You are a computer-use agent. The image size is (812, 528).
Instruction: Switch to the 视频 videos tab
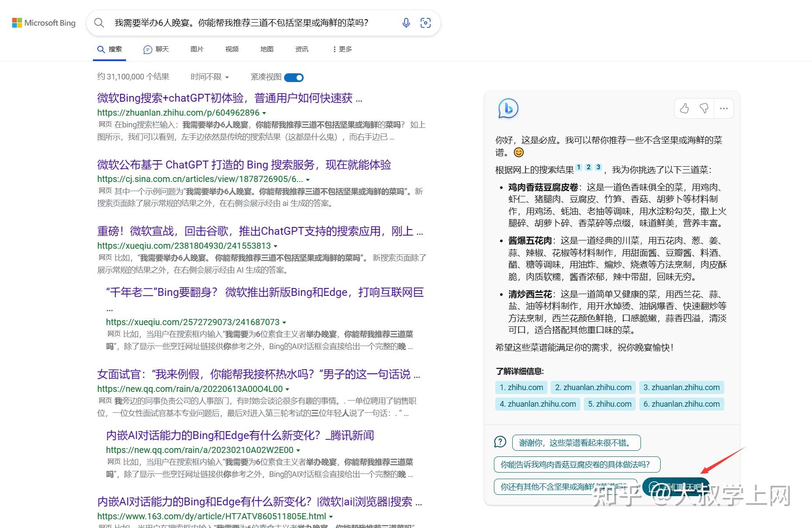coord(232,49)
